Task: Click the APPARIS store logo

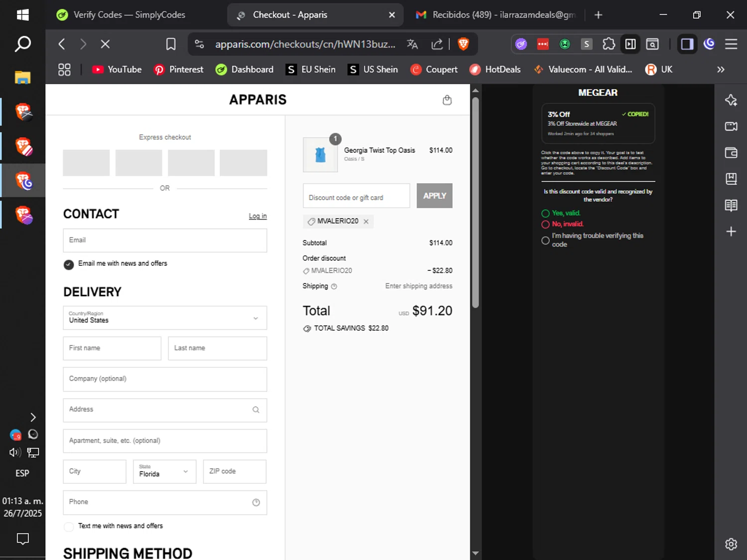Action: [x=258, y=100]
